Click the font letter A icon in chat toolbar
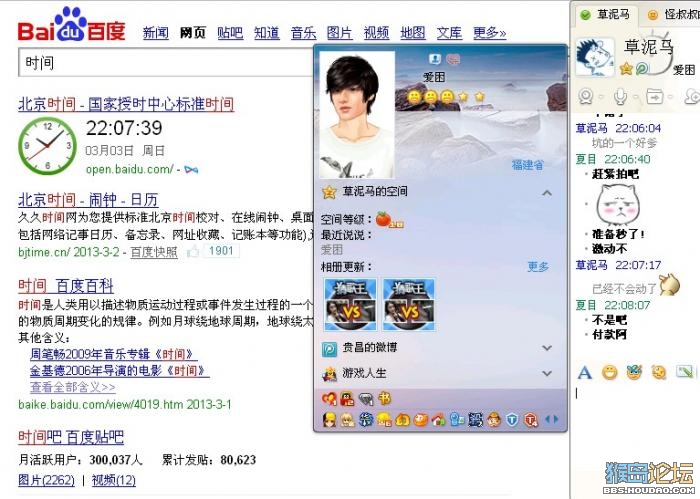Image resolution: width=700 pixels, height=499 pixels. 584,372
